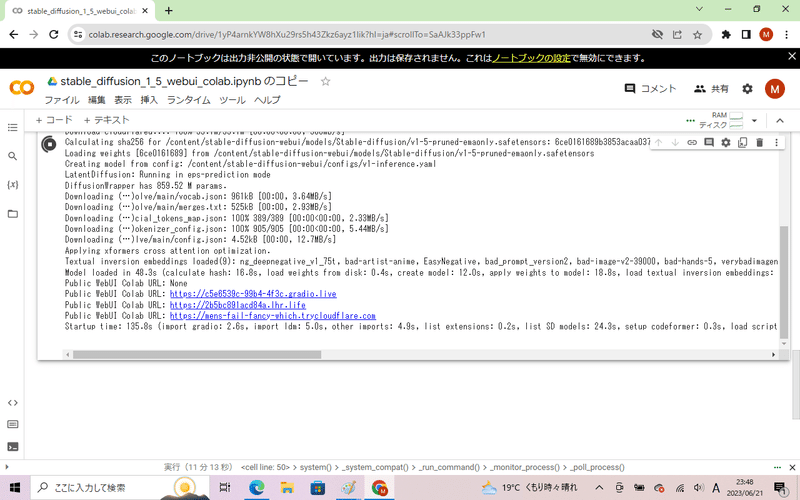
Task: Add a text cell with + テキスト
Action: coord(107,120)
